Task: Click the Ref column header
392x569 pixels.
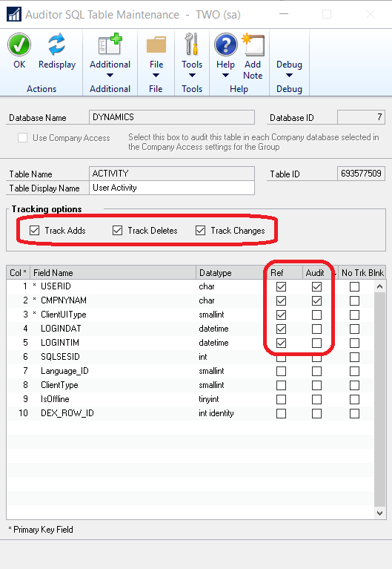Action: click(x=285, y=272)
